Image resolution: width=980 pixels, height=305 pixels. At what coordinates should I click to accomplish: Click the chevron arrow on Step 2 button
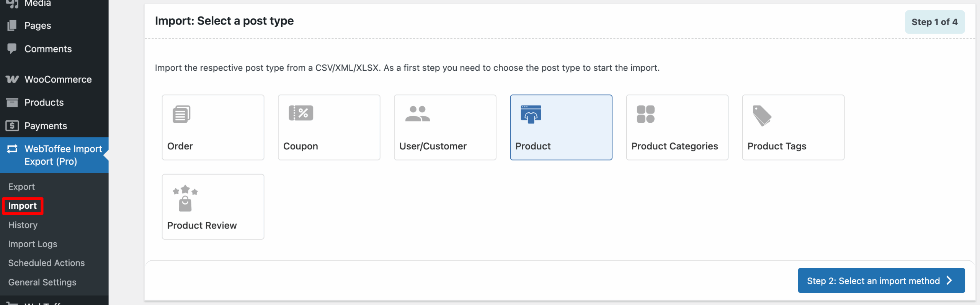[949, 281]
